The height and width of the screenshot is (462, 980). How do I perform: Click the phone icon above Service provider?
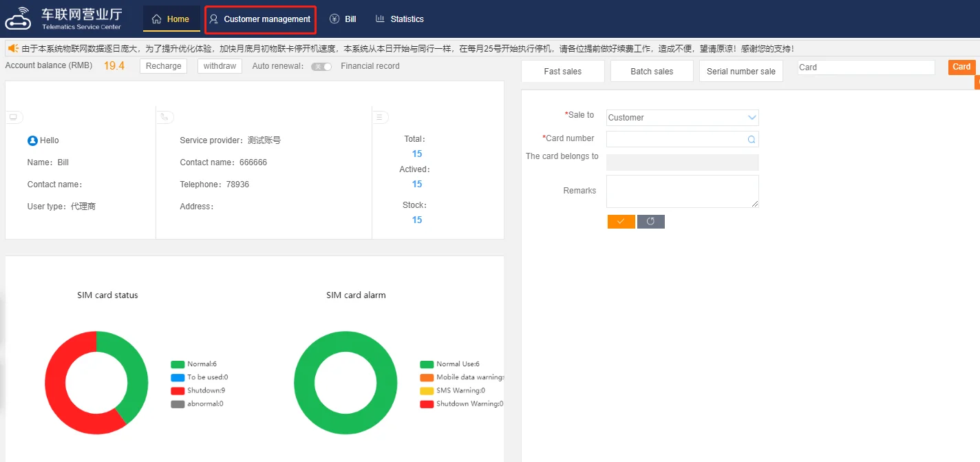click(x=164, y=117)
